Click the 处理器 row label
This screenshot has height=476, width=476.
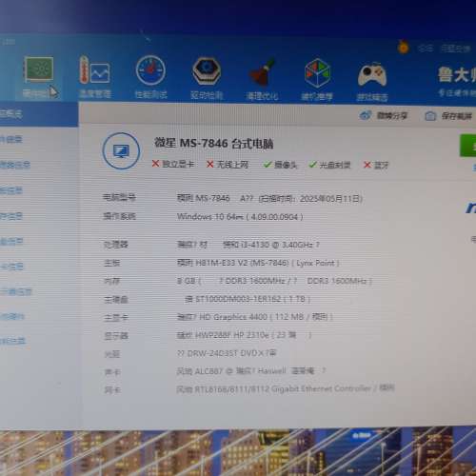click(116, 245)
